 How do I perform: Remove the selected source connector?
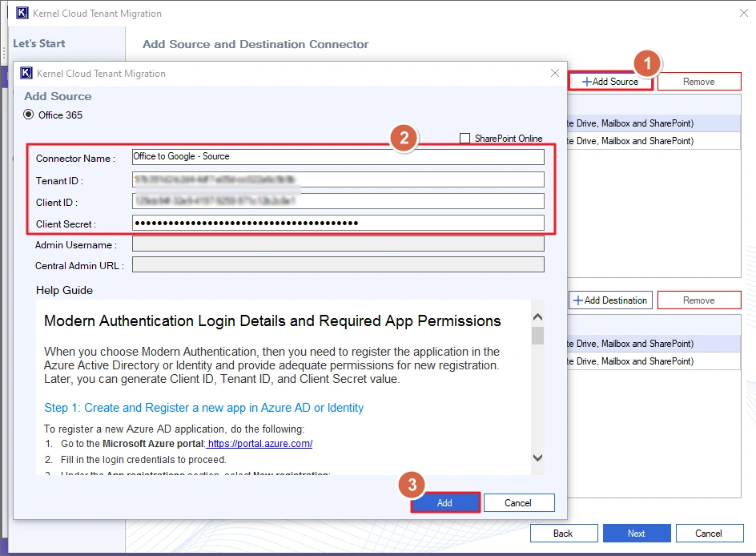[699, 81]
